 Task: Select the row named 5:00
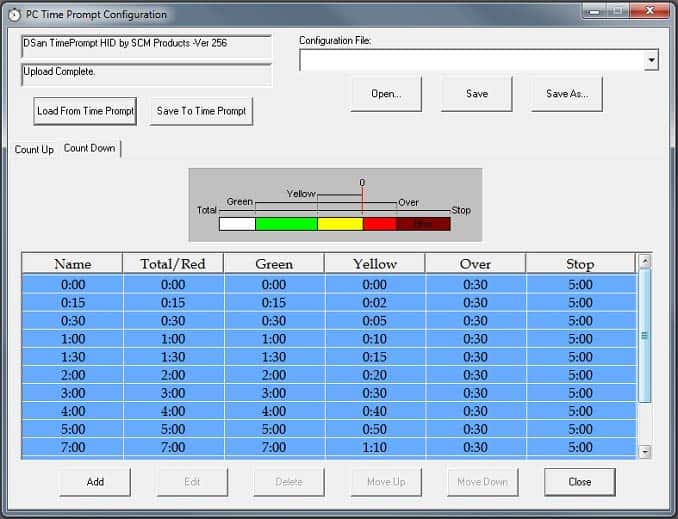point(329,429)
